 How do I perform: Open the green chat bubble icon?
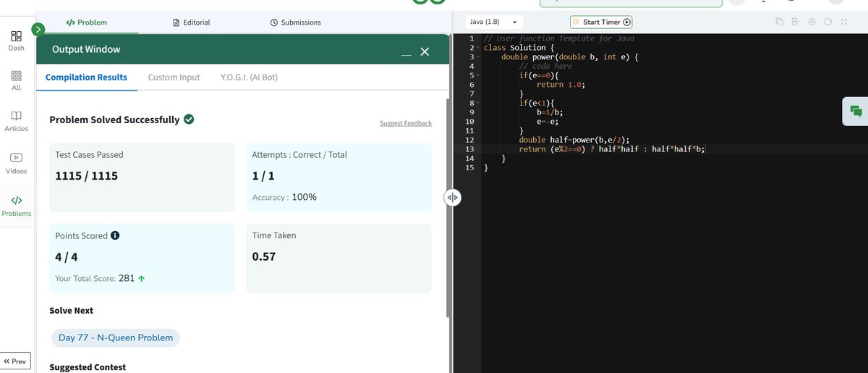856,111
